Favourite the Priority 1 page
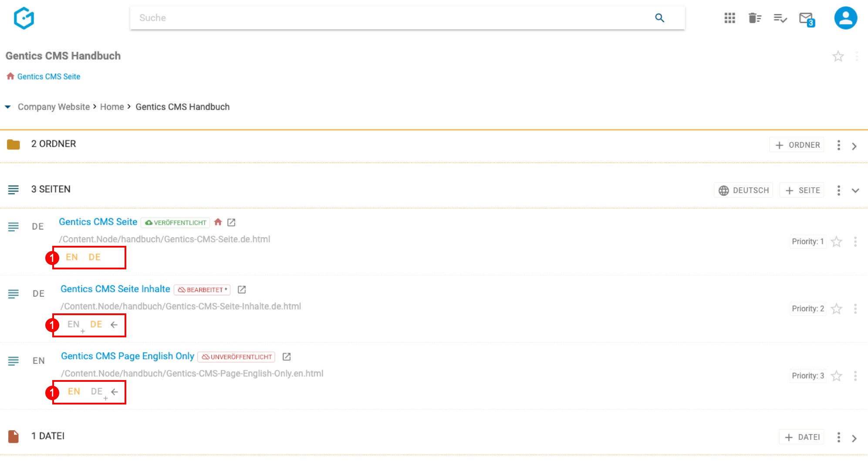This screenshot has height=462, width=868. click(x=836, y=242)
